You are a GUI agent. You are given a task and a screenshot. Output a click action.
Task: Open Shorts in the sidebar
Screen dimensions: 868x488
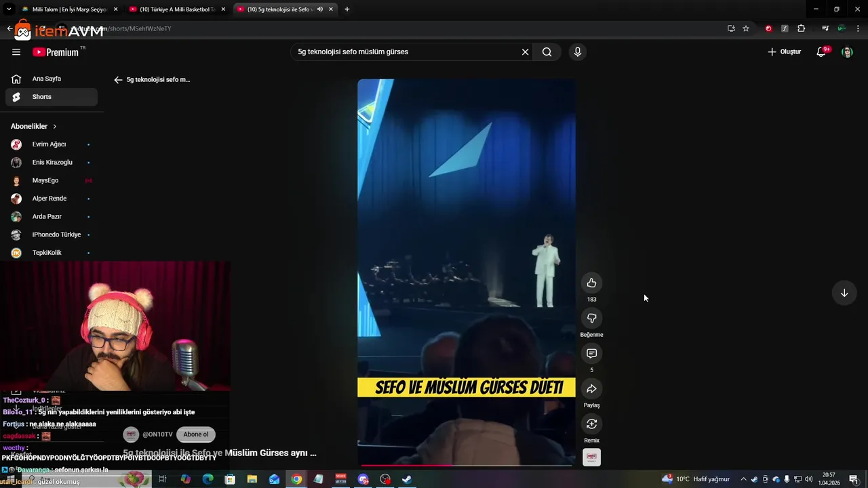tap(52, 97)
